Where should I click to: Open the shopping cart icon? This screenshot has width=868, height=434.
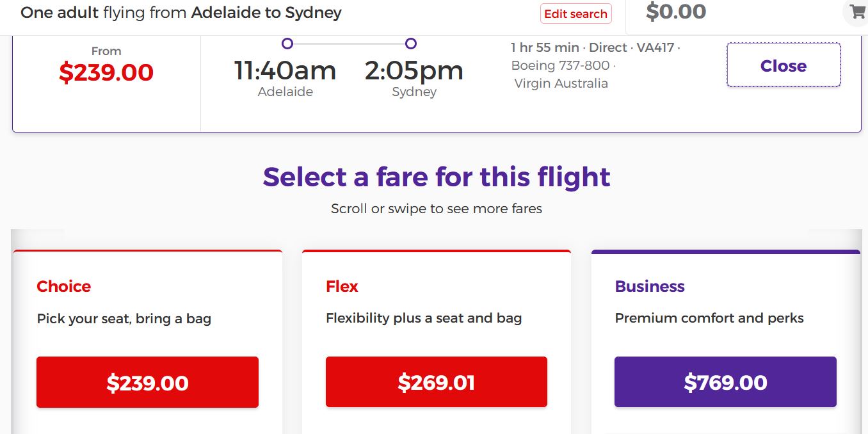coord(856,12)
